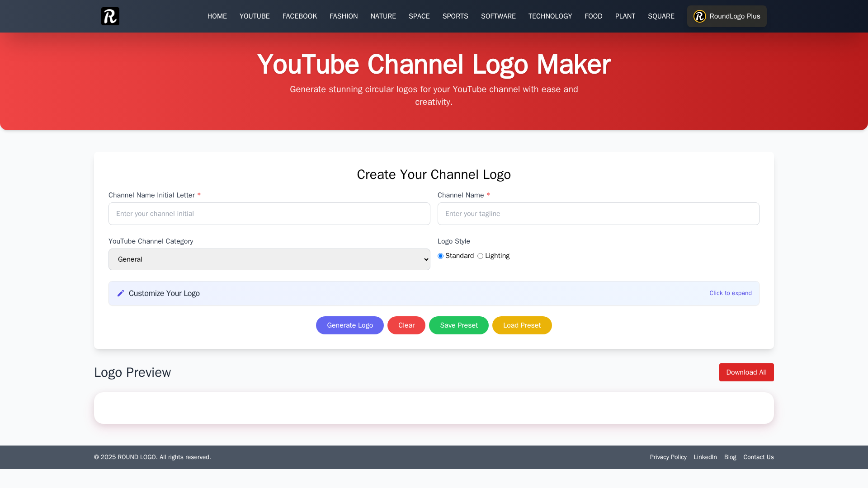
Task: Click the pencil customize icon
Action: (x=121, y=293)
